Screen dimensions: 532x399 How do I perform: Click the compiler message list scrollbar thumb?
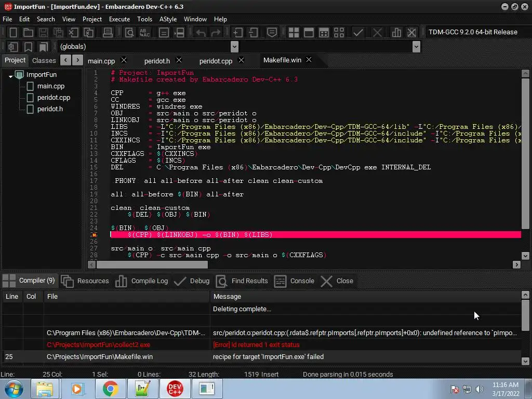pyautogui.click(x=525, y=315)
